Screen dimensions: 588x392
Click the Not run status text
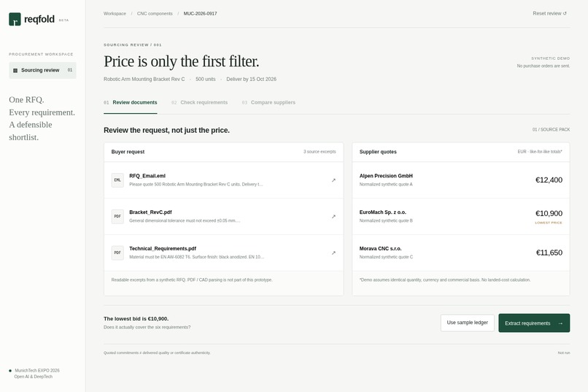(x=564, y=353)
